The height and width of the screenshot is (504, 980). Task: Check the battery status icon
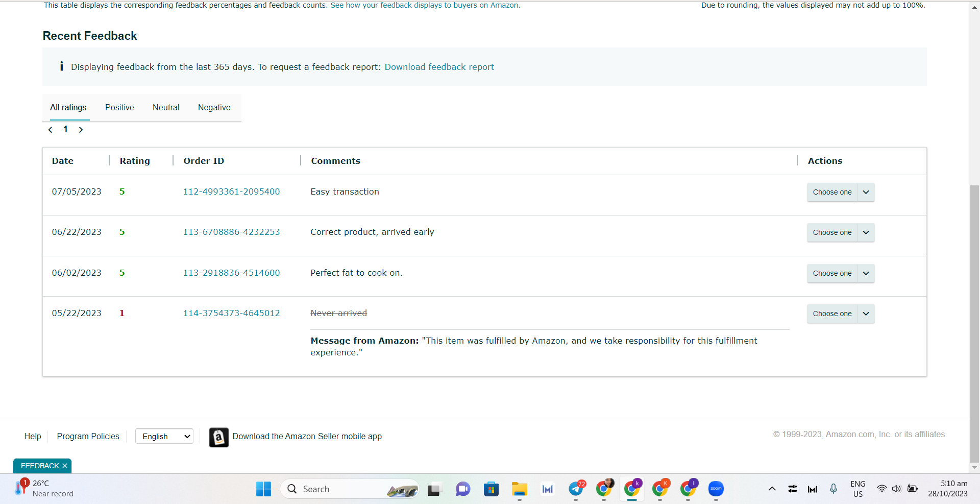coord(913,489)
